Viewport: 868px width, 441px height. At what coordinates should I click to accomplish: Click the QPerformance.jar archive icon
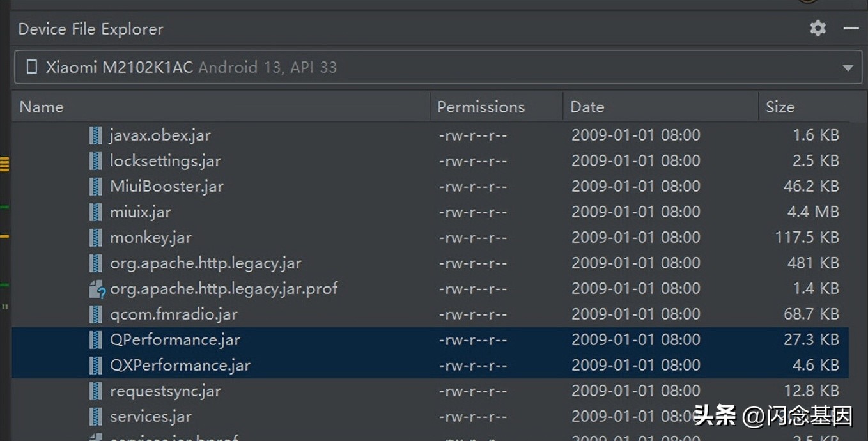96,340
